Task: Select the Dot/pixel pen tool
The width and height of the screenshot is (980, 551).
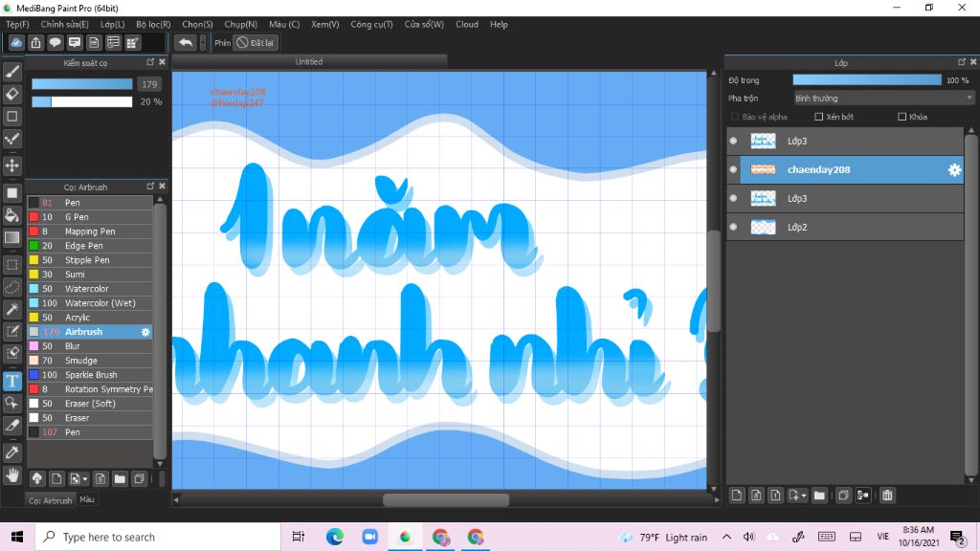Action: click(x=11, y=139)
